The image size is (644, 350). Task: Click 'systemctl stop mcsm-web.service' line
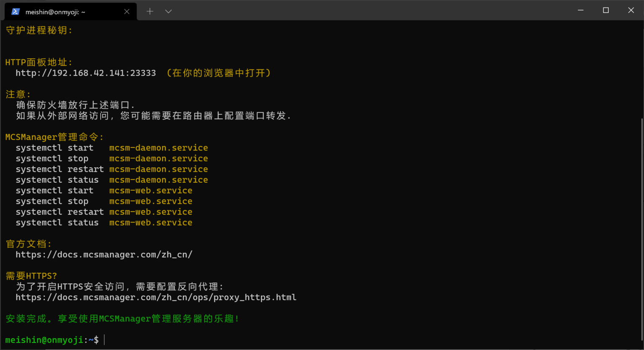(x=104, y=201)
